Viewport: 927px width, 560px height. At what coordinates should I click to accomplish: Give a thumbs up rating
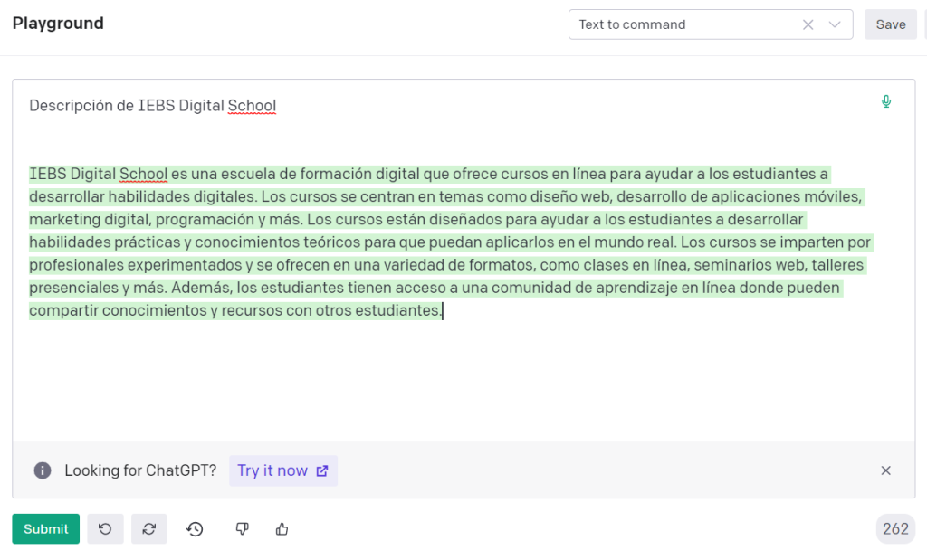click(x=282, y=528)
